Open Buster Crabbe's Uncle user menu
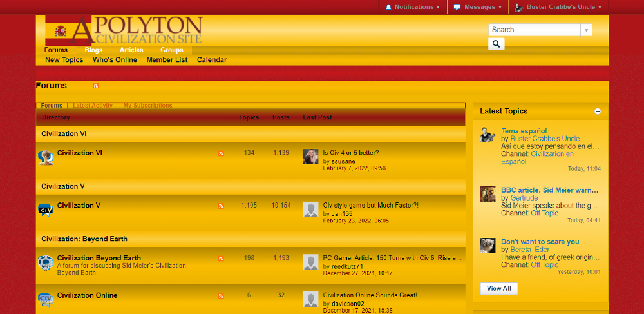This screenshot has width=644, height=314. 558,7
